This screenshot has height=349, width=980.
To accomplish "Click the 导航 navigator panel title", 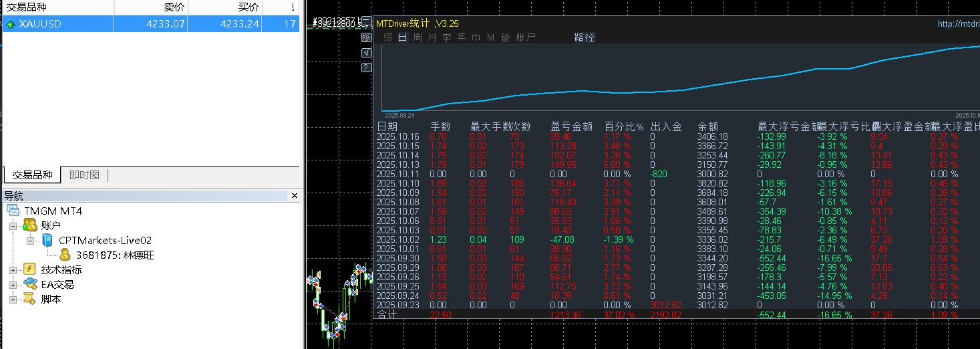I will coord(13,196).
